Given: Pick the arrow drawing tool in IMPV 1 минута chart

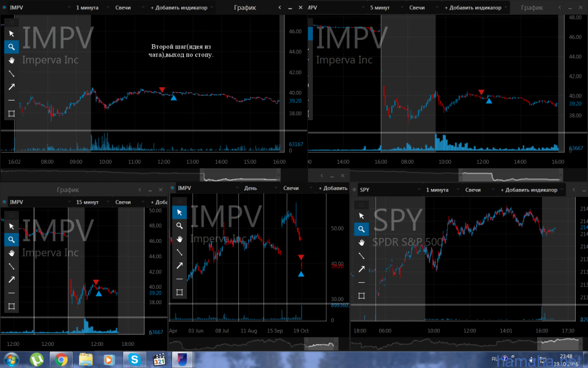Looking at the screenshot, I should [x=12, y=86].
